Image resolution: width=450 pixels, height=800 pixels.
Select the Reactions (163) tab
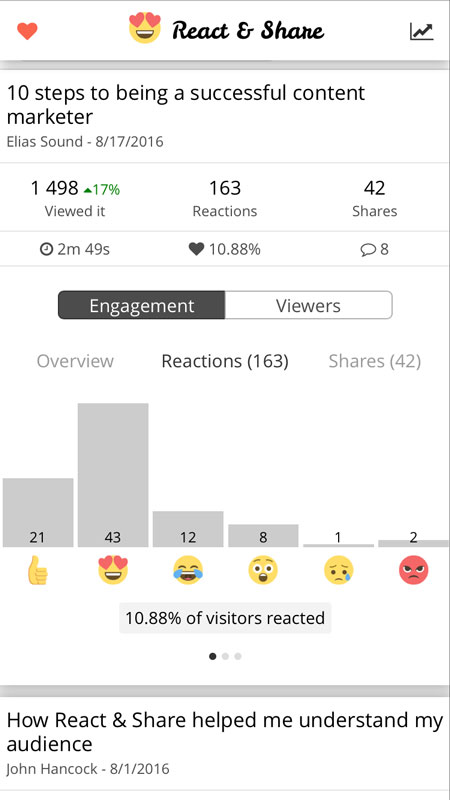coord(225,361)
